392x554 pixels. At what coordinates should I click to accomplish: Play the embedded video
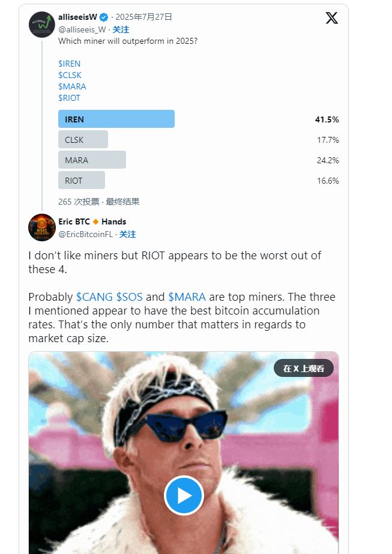point(184,495)
